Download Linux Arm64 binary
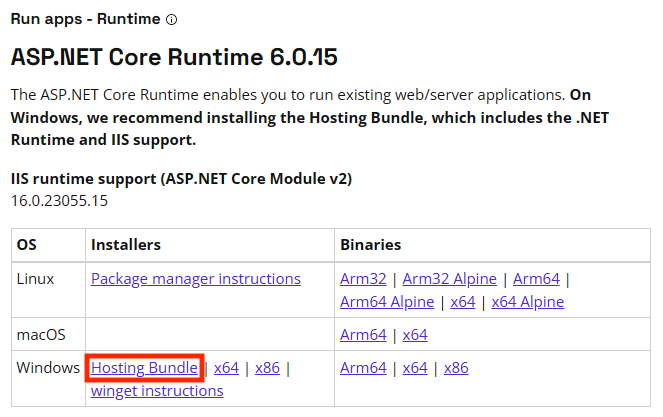 pyautogui.click(x=536, y=279)
